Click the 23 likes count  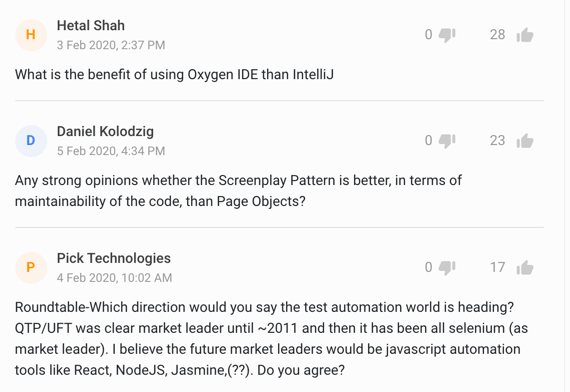click(x=497, y=141)
